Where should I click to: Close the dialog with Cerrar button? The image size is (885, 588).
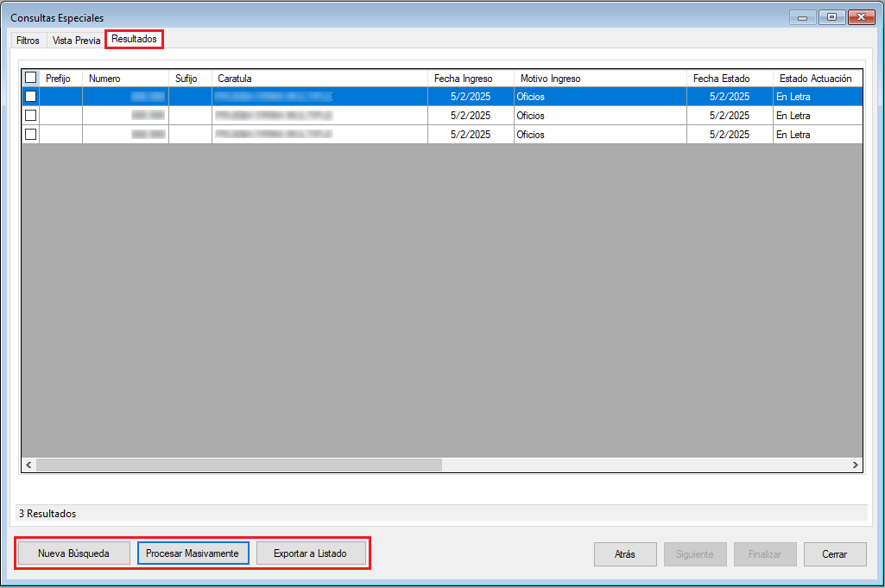pos(834,554)
